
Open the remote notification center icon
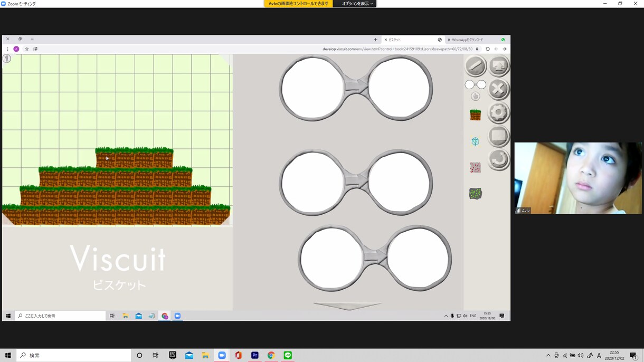coord(501,316)
